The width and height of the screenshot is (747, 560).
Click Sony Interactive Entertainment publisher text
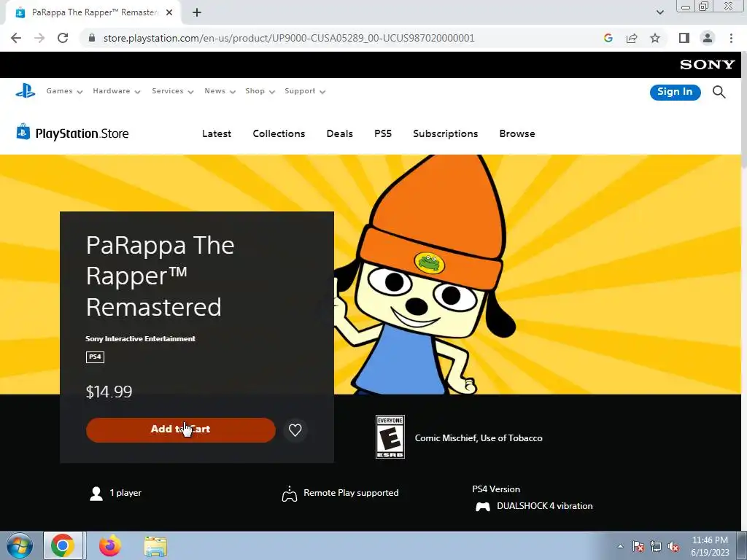[141, 338]
